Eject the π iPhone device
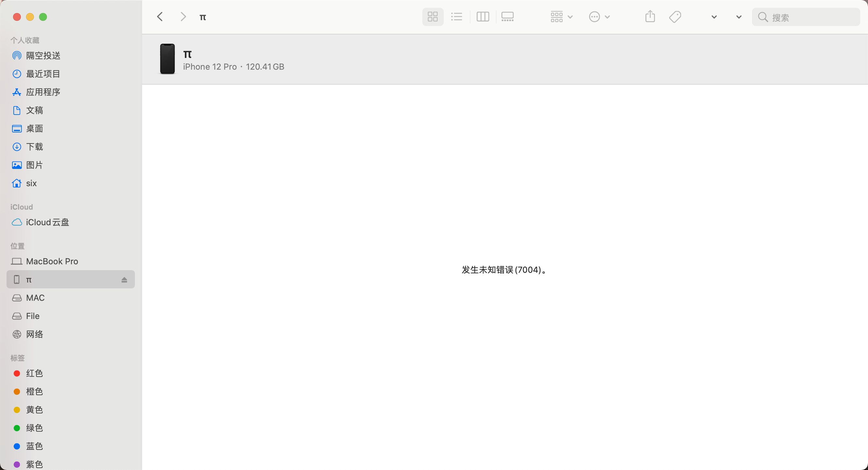 [124, 280]
